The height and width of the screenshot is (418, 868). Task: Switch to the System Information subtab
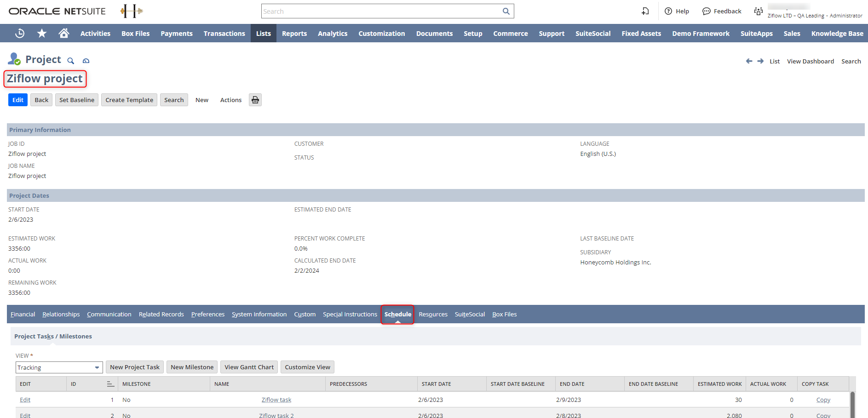(259, 314)
